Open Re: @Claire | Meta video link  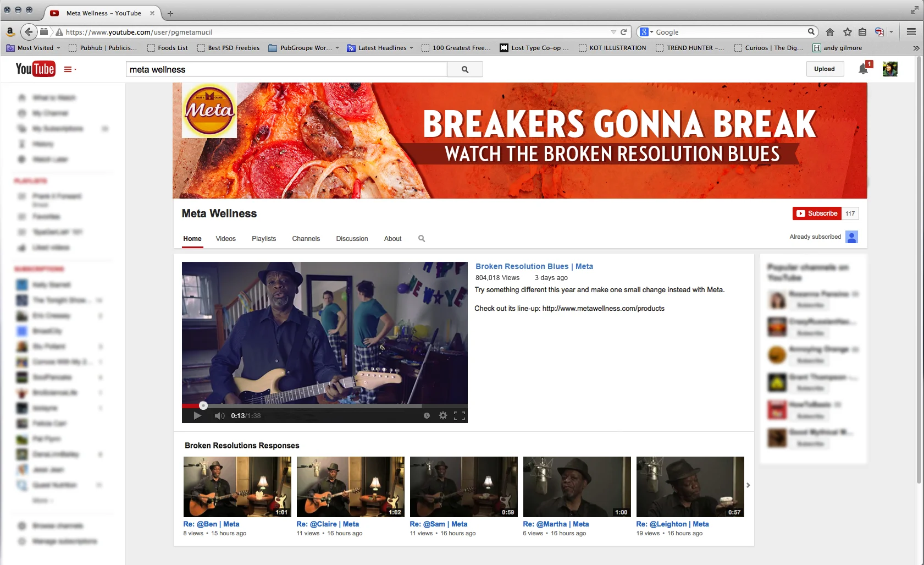coord(328,524)
